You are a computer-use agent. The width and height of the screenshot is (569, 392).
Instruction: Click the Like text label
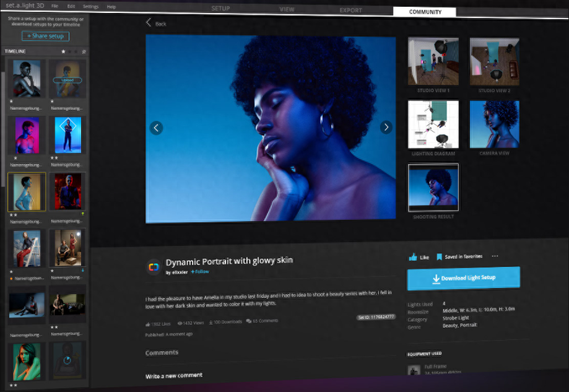pos(424,258)
